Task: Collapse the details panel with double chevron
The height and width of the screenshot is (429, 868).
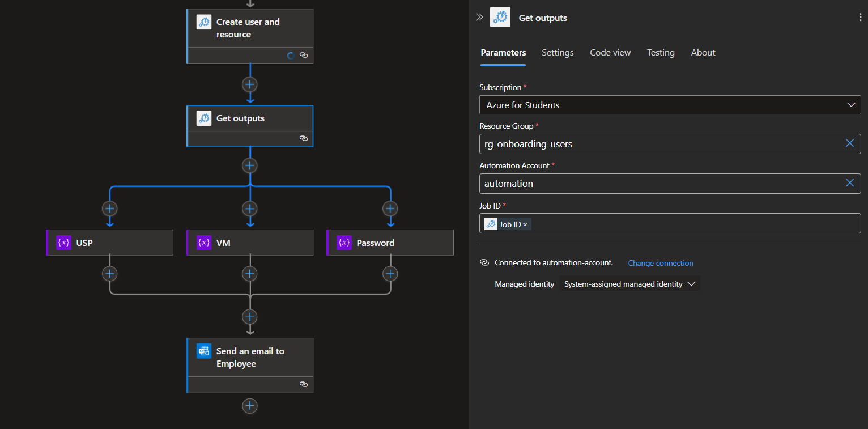Action: (x=479, y=17)
